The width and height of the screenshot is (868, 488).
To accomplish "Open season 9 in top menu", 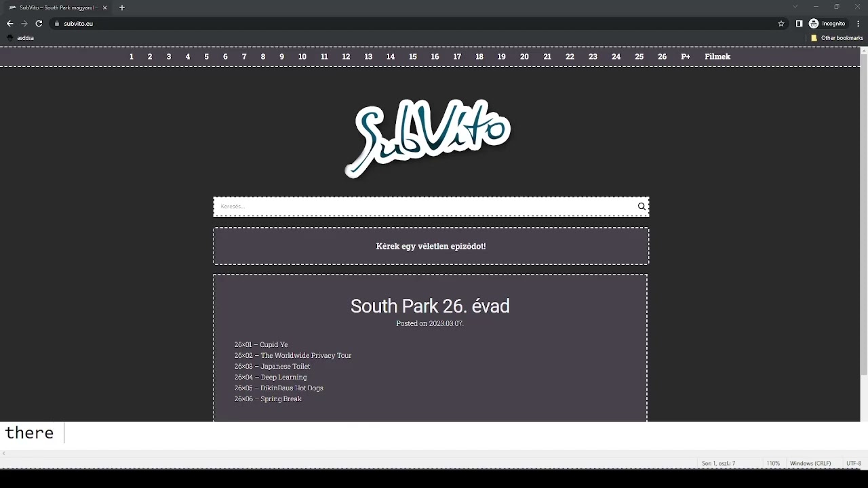I will click(282, 56).
